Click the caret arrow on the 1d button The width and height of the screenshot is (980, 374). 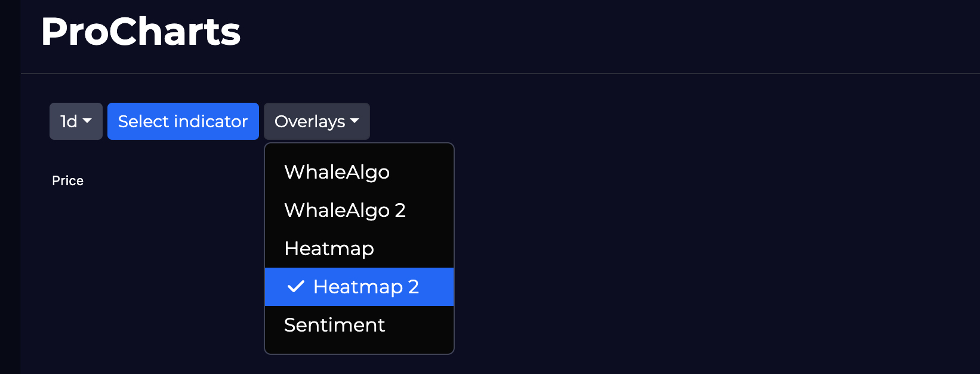coord(87,121)
